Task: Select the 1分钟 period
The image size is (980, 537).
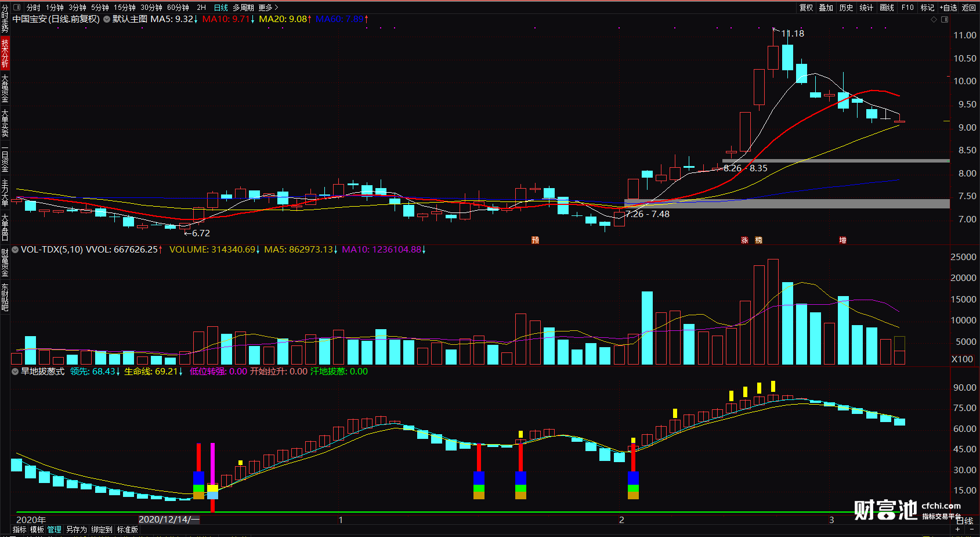Action: point(55,8)
